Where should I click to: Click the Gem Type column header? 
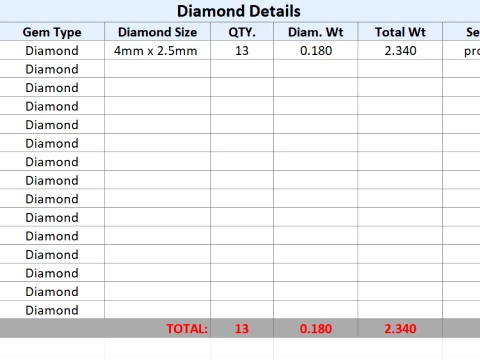52,32
